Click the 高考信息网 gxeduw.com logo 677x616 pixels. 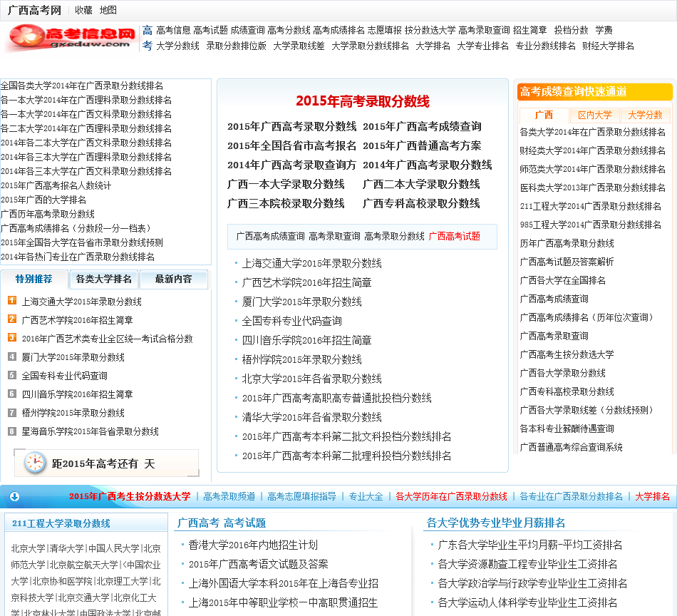point(71,37)
